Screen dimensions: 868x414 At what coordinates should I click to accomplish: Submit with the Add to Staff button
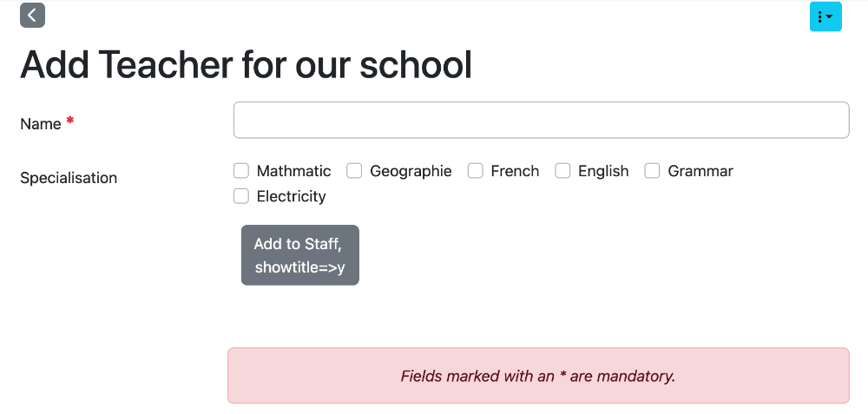300,255
